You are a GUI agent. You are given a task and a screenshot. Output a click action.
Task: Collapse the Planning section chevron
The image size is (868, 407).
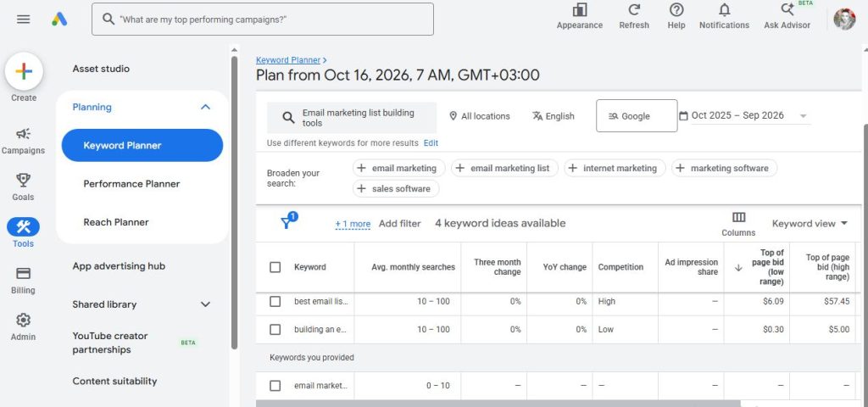coord(205,107)
